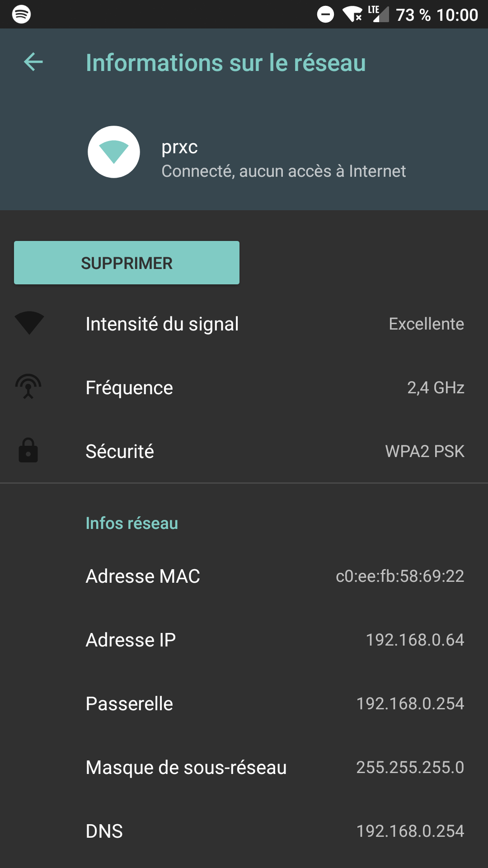Tap the prxc Wi-Fi network icon
The height and width of the screenshot is (868, 488).
(x=114, y=152)
